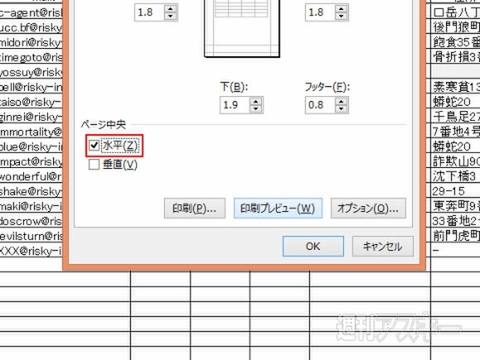Decrease the フッター(F) footer value spinner

coord(341,109)
